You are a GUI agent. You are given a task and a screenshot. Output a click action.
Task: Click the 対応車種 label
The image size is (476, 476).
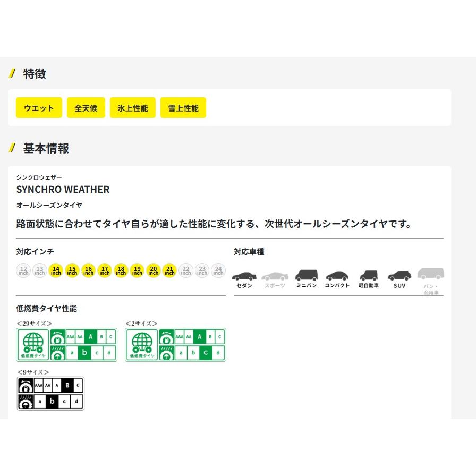[x=249, y=252]
